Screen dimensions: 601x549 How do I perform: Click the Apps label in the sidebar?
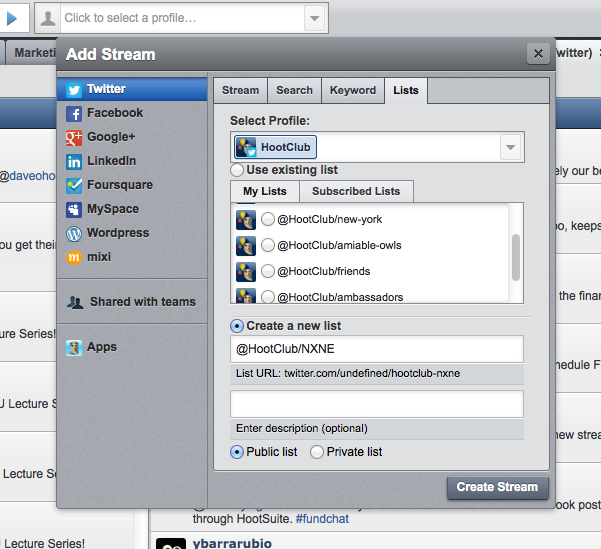click(x=102, y=347)
